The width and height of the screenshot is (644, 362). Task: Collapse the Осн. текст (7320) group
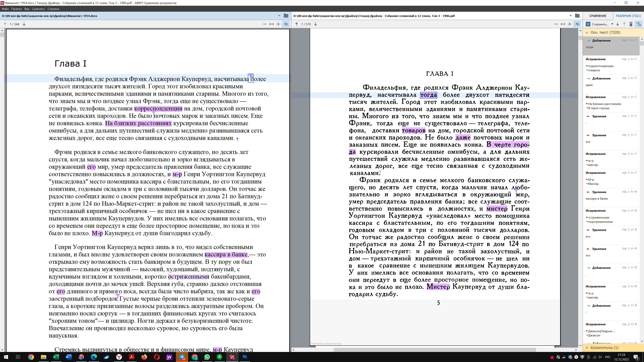click(587, 33)
